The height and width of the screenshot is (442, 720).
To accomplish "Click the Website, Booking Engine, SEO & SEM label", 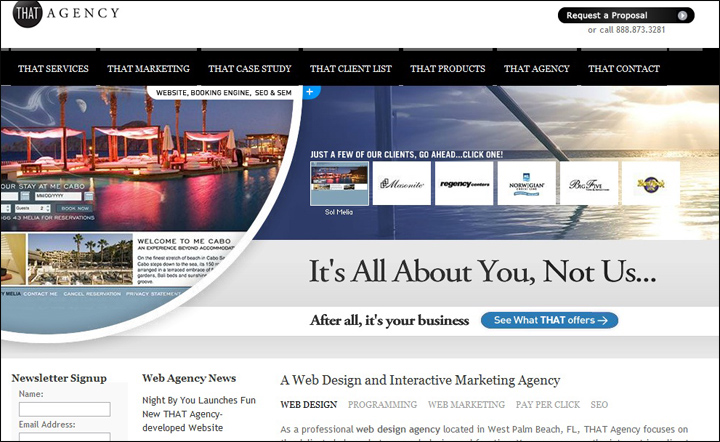I will [224, 93].
